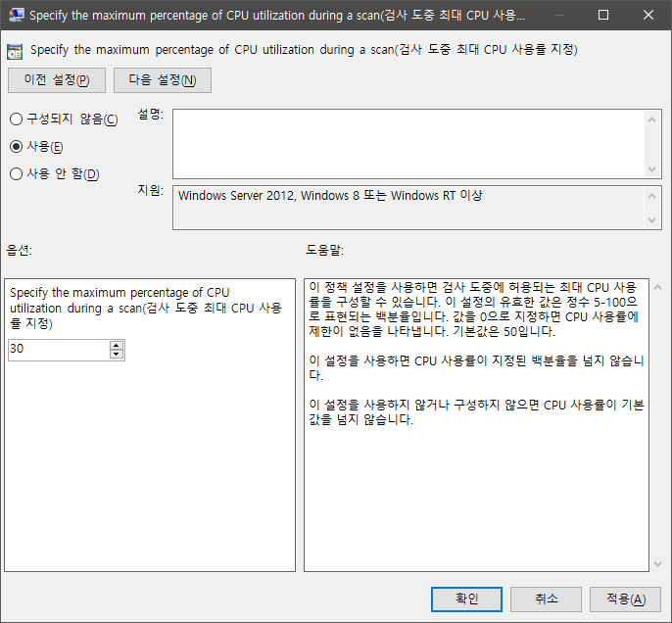Minimize the policy setting dialog
672x623 pixels.
click(x=558, y=15)
